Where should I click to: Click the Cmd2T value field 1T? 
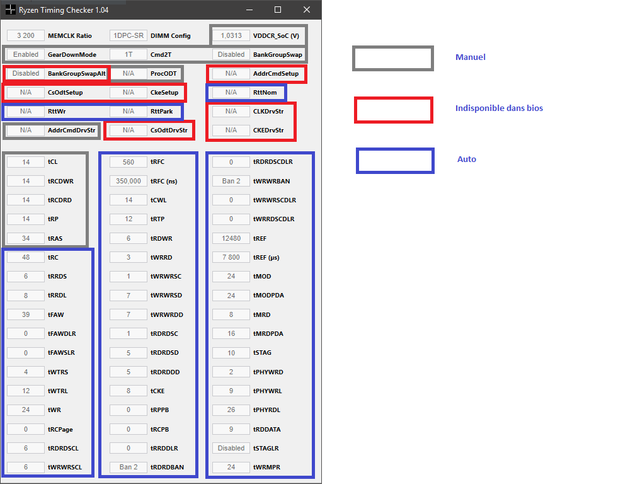pyautogui.click(x=128, y=54)
